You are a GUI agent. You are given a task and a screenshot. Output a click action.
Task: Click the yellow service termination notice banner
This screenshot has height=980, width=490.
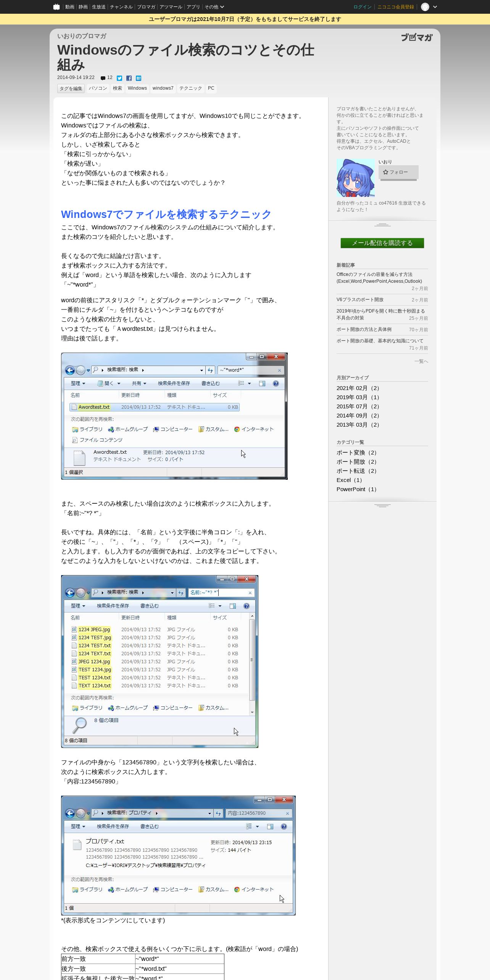point(245,19)
